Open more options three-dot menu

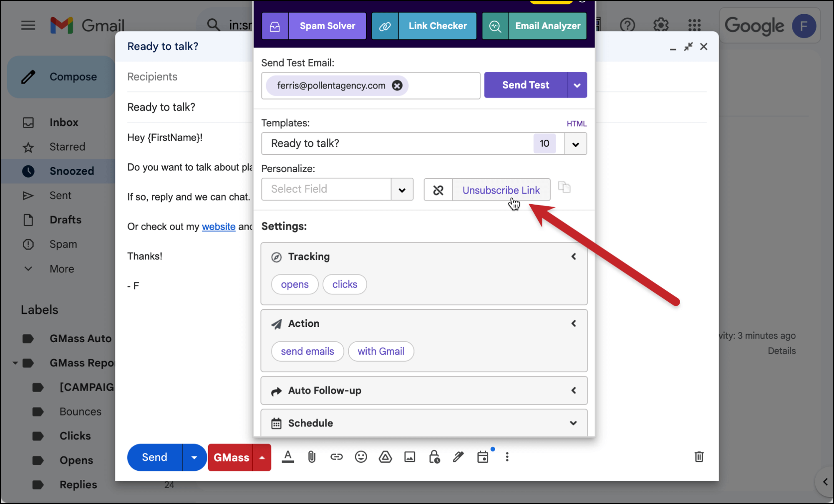pos(507,457)
